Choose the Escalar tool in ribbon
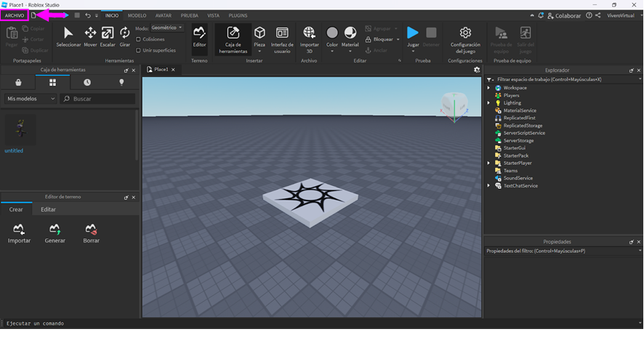The width and height of the screenshot is (644, 345). 108,36
